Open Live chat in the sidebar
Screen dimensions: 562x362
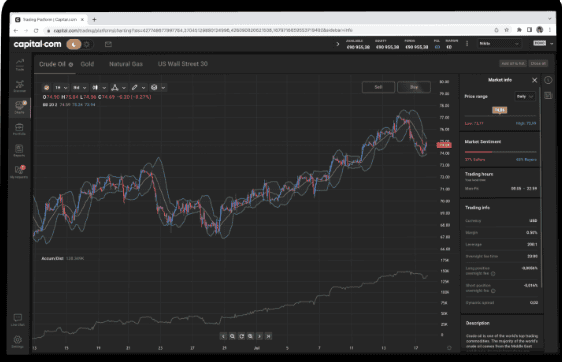tap(18, 320)
